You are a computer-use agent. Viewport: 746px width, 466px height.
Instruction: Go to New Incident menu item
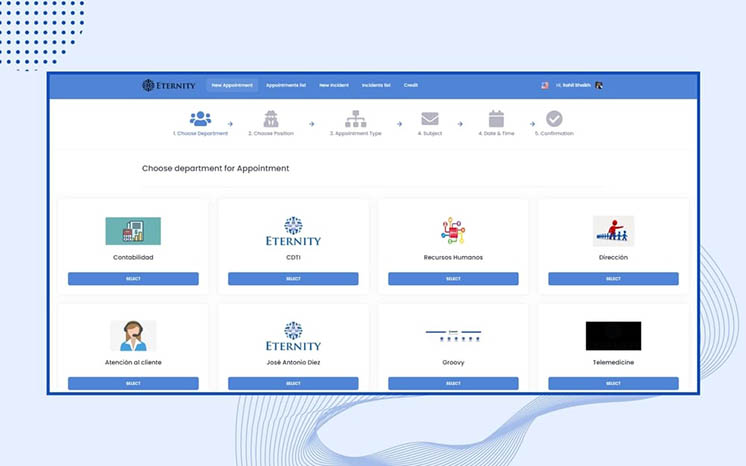pos(334,85)
